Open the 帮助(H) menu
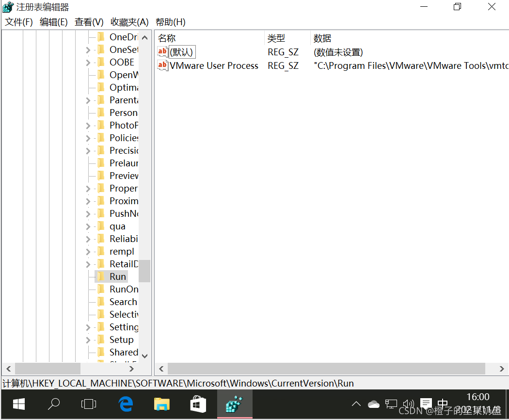This screenshot has width=509, height=420. point(171,22)
